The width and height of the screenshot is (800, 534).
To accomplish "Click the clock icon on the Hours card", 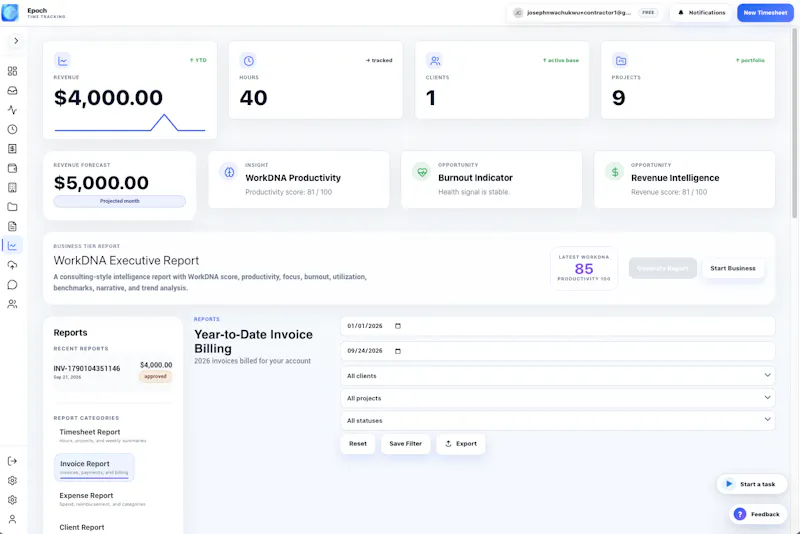I will [x=248, y=61].
